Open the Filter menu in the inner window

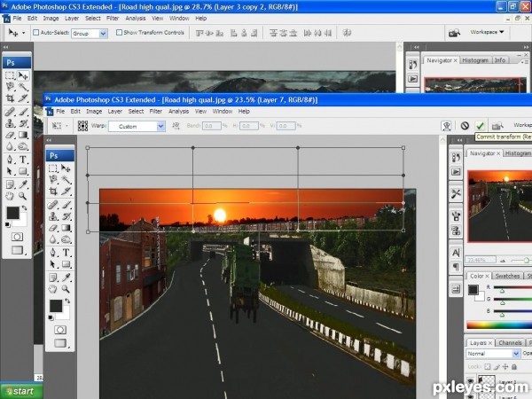tap(156, 112)
